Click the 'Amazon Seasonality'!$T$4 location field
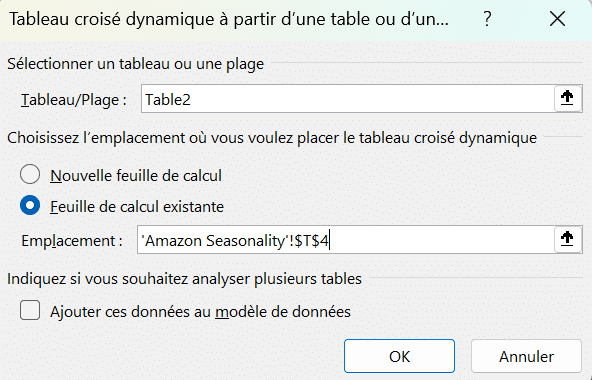The height and width of the screenshot is (380, 592). pos(345,240)
